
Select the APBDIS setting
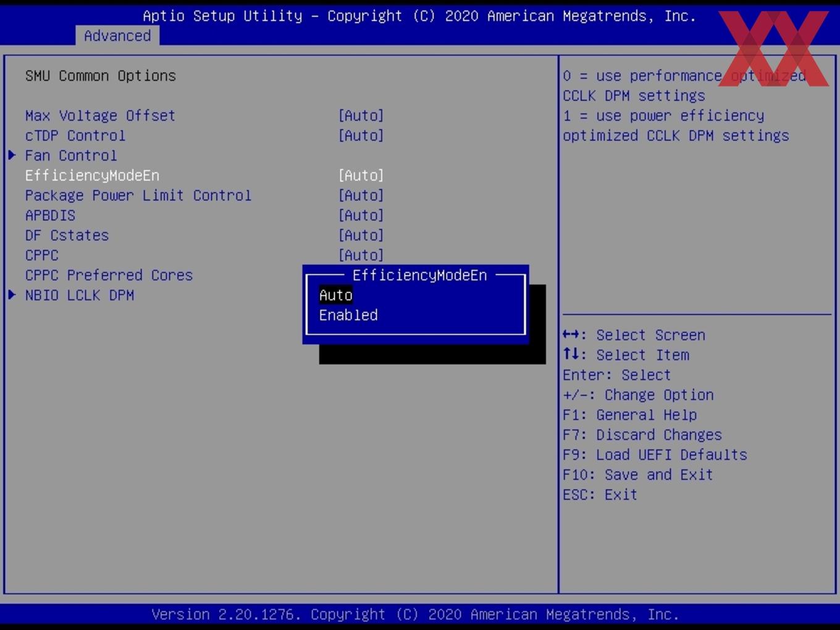pyautogui.click(x=50, y=215)
